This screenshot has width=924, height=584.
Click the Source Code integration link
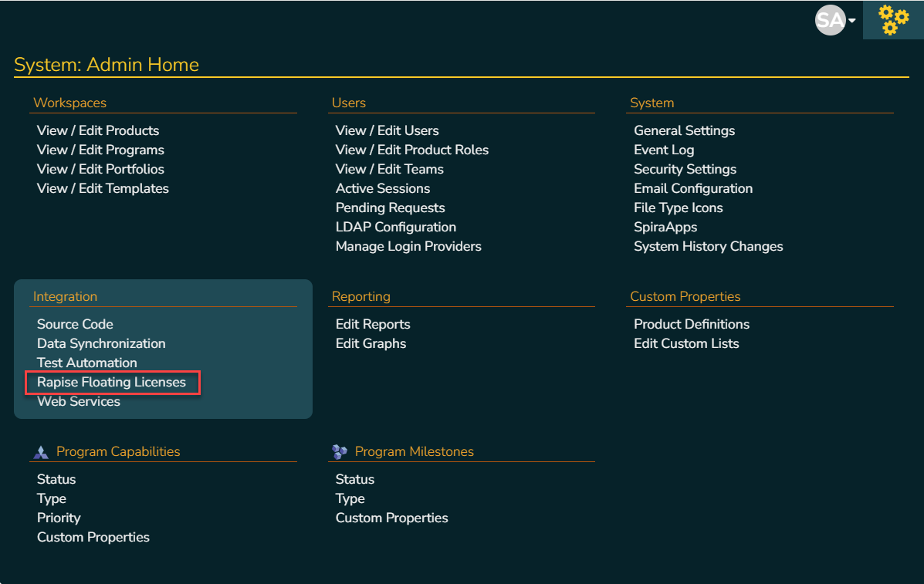(75, 324)
